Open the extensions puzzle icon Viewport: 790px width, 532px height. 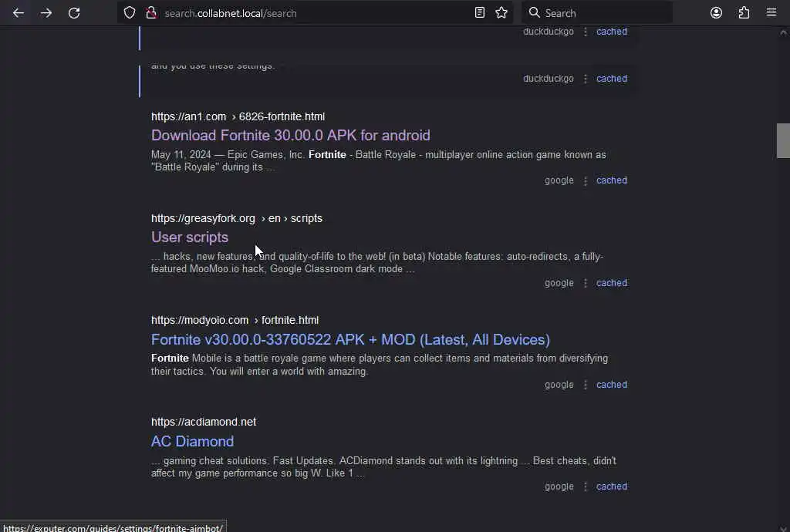744,13
